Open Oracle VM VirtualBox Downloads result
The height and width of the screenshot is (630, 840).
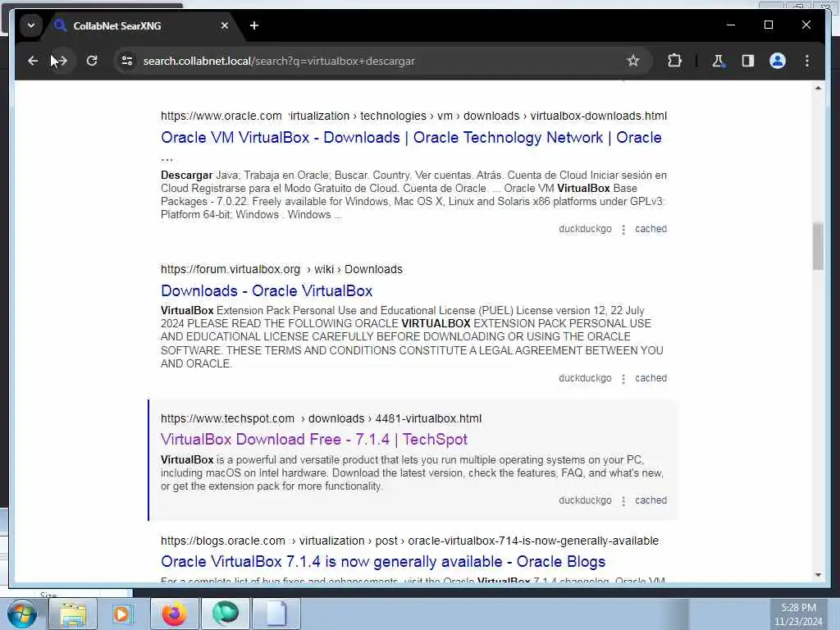(x=411, y=138)
